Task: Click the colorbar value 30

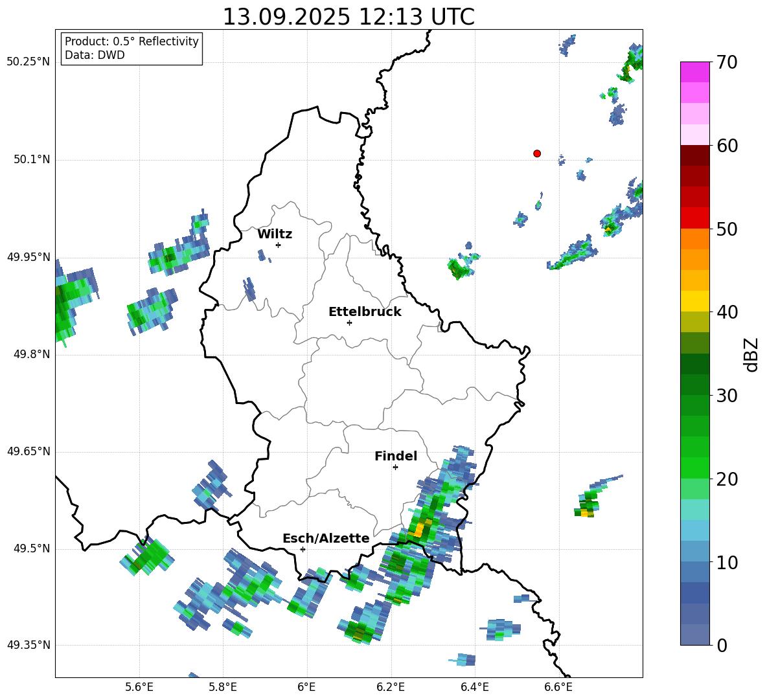Action: [x=727, y=396]
